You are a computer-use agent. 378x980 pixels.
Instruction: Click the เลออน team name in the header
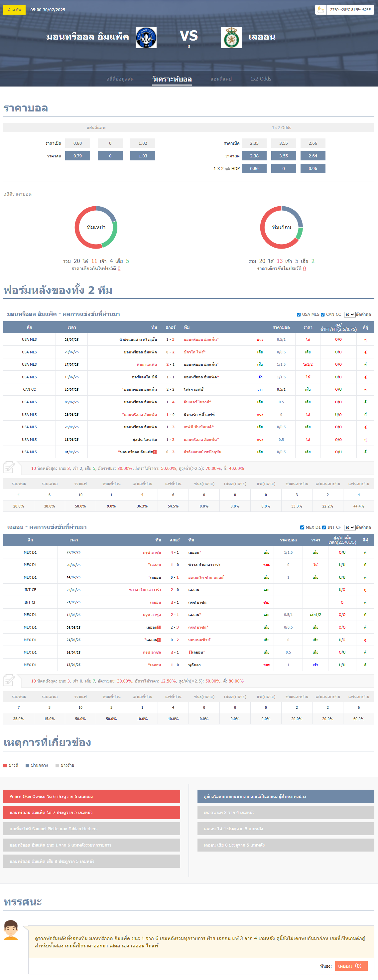click(x=262, y=37)
